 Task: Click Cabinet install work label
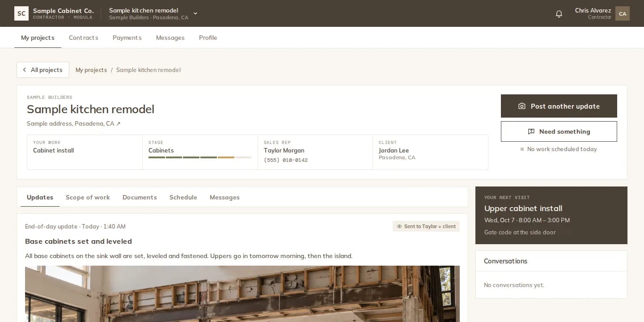pyautogui.click(x=54, y=151)
